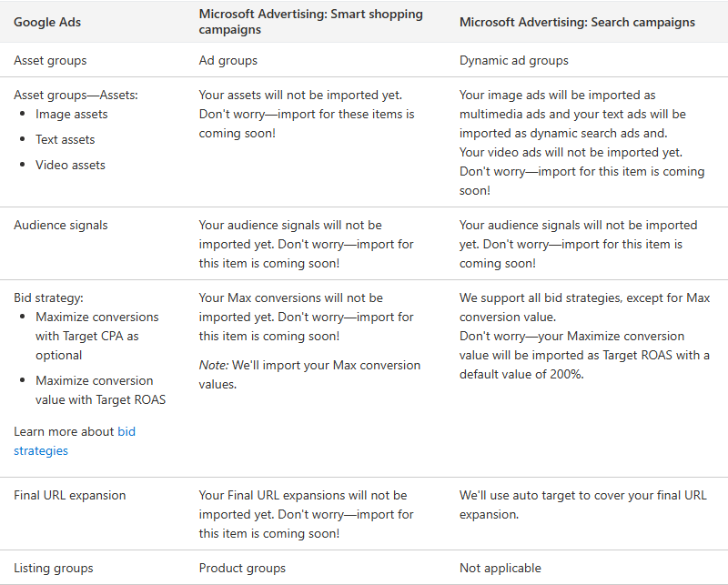The height and width of the screenshot is (585, 728).
Task: Click the Dynamic ad groups cell
Action: pos(514,61)
